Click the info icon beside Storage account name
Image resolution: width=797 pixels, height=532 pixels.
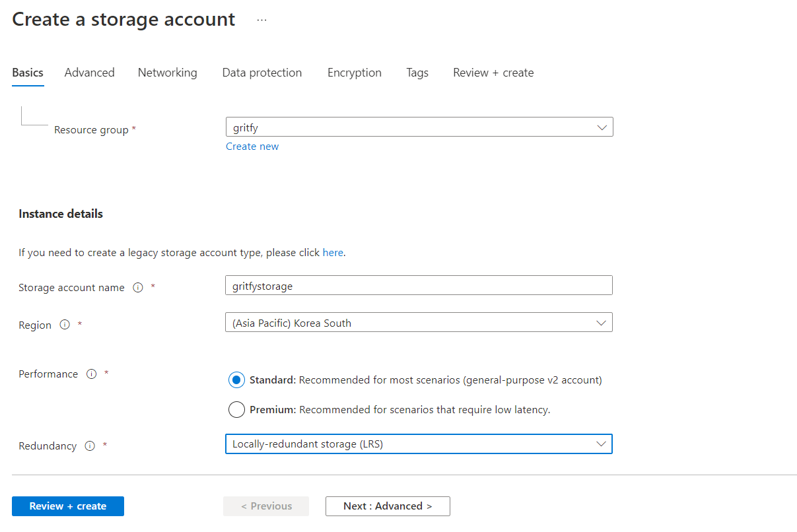click(x=138, y=287)
